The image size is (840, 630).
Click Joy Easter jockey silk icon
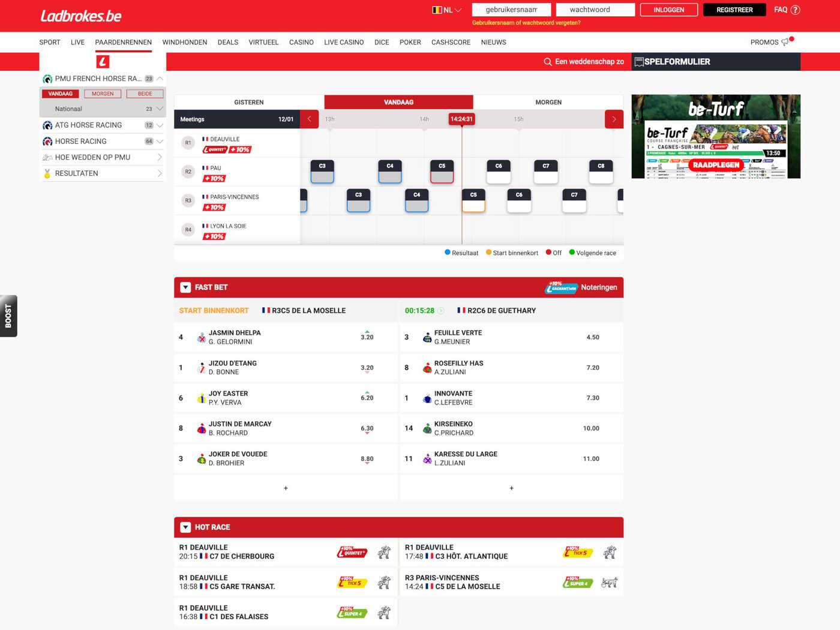(202, 398)
